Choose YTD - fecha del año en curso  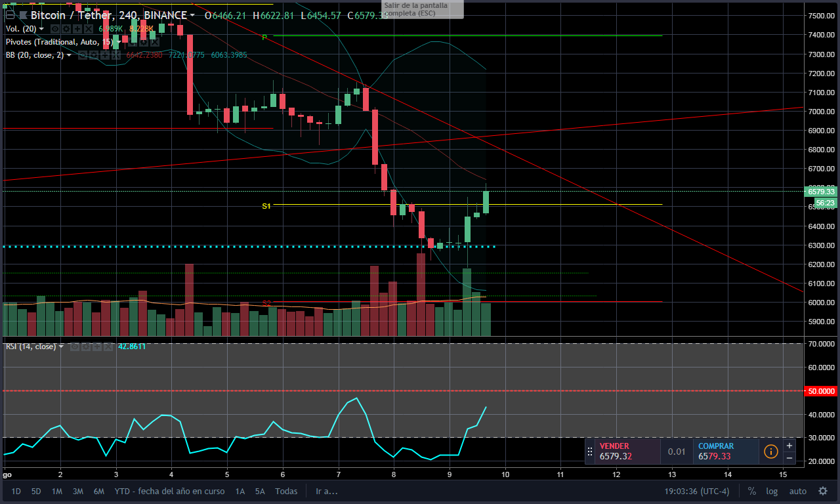[169, 491]
